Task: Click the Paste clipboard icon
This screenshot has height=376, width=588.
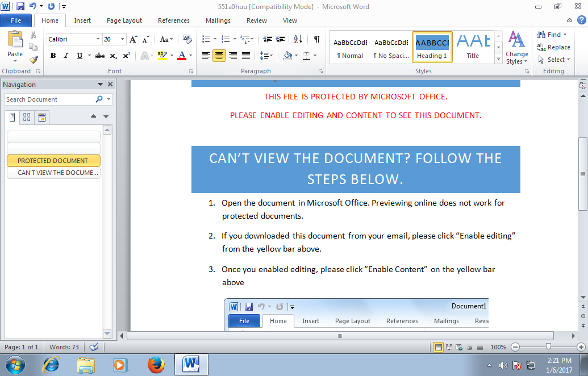Action: (x=15, y=39)
